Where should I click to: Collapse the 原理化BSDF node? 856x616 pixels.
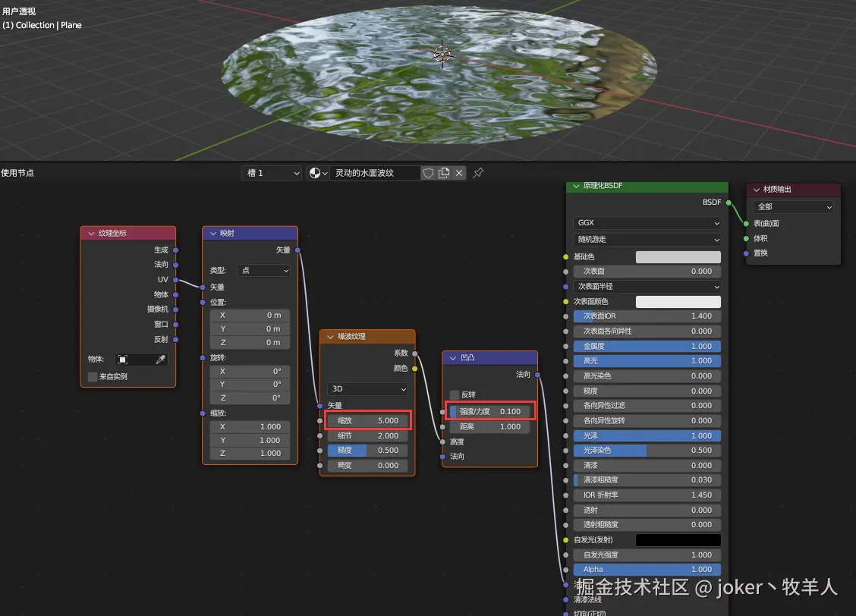(576, 186)
